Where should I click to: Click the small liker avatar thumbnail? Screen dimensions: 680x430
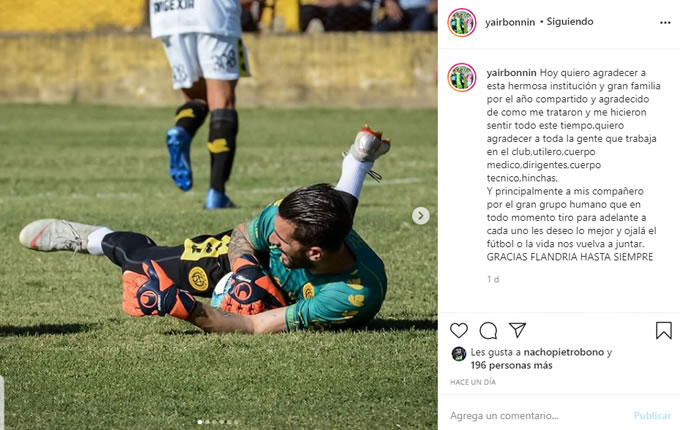458,354
